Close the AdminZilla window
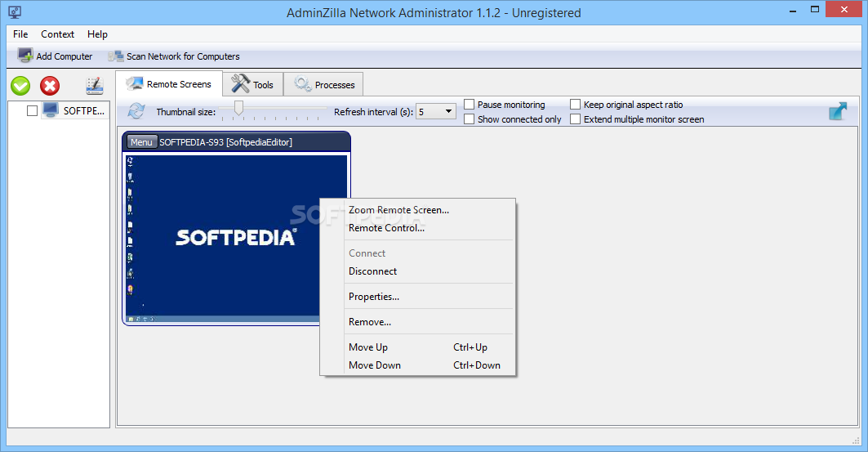The width and height of the screenshot is (868, 452). coord(844,10)
